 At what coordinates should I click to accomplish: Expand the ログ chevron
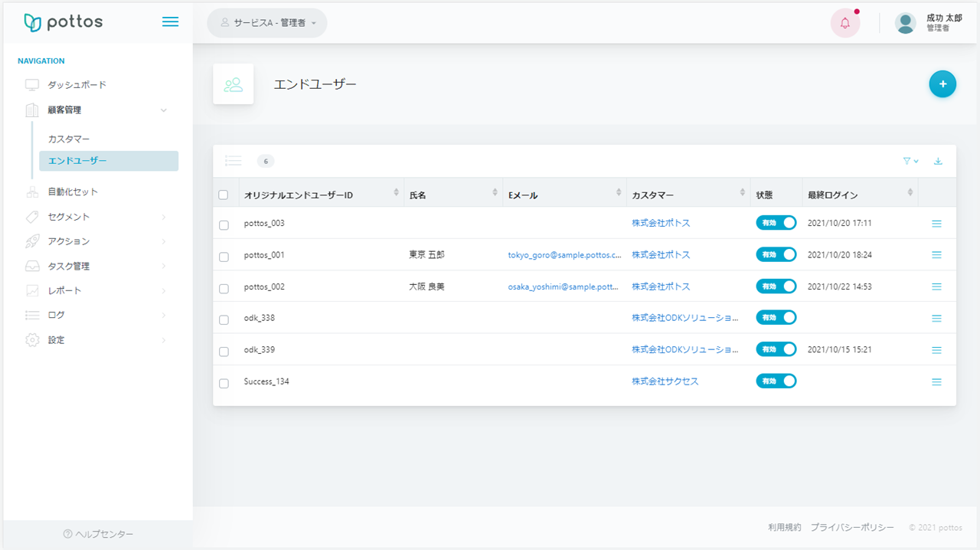(x=163, y=315)
